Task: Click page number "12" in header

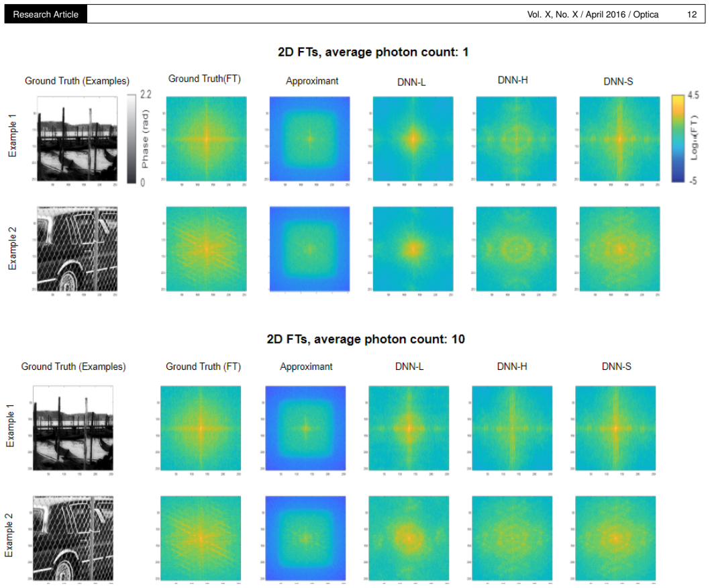Action: click(691, 14)
